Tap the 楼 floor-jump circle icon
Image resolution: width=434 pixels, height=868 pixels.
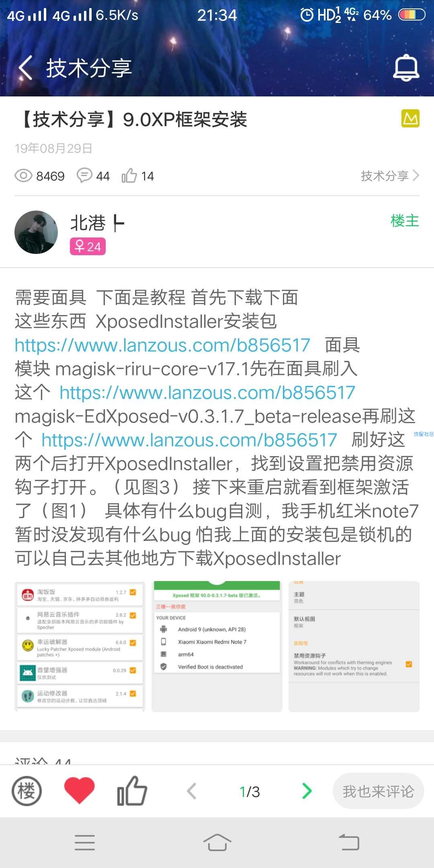click(27, 791)
